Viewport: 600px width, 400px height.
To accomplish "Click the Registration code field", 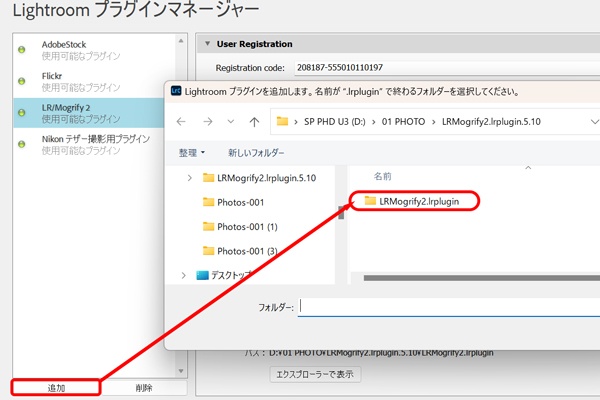I will click(447, 68).
